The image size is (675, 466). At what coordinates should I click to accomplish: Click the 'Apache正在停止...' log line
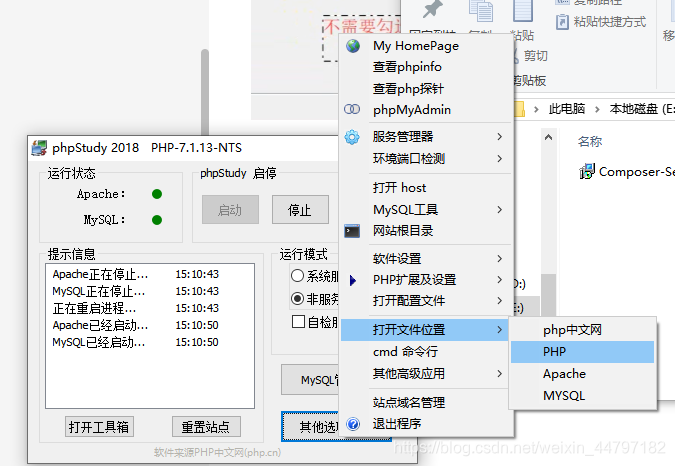(x=136, y=275)
